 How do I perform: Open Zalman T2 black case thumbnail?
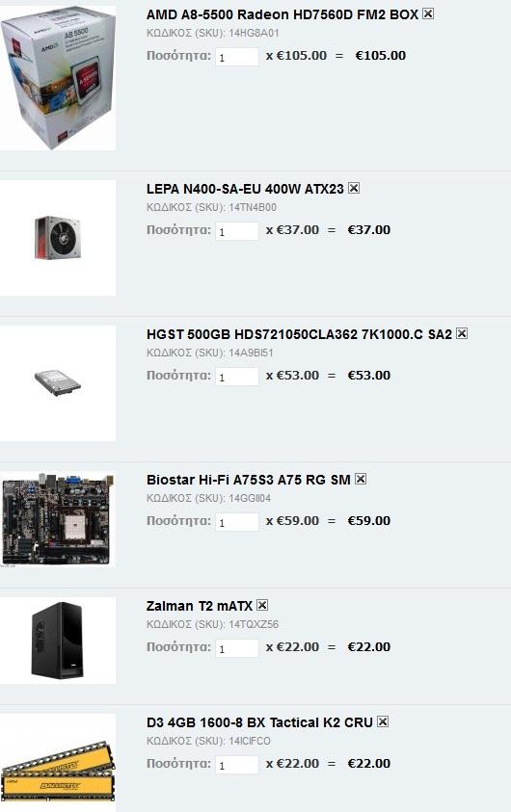point(58,641)
